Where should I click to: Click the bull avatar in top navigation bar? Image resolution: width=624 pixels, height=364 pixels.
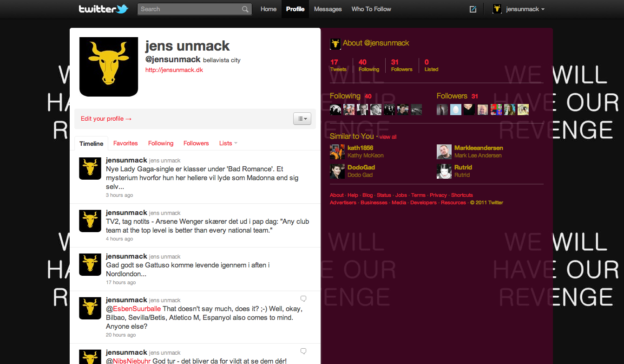(x=497, y=9)
